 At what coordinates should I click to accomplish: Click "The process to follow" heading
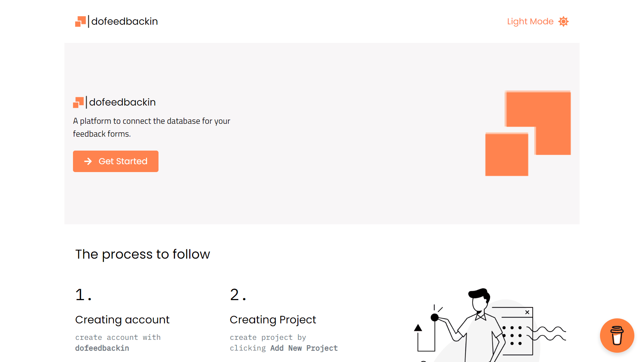click(142, 254)
